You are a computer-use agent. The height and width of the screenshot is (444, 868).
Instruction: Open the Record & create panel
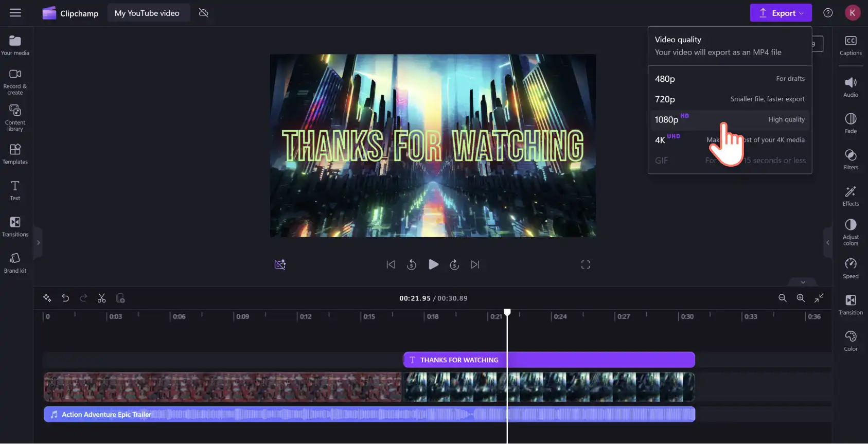(15, 82)
